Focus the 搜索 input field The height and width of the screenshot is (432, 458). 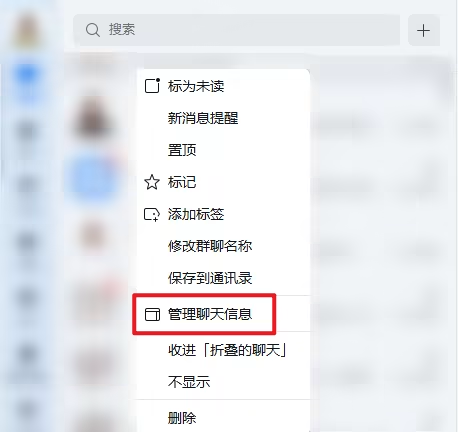236,30
